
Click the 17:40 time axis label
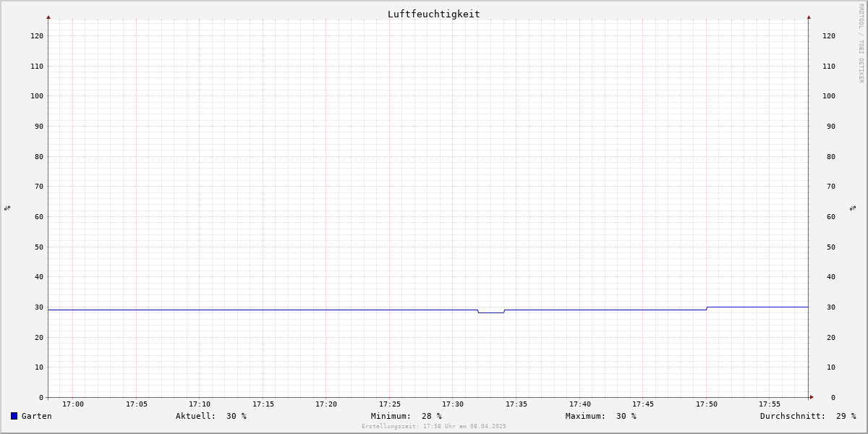(580, 404)
